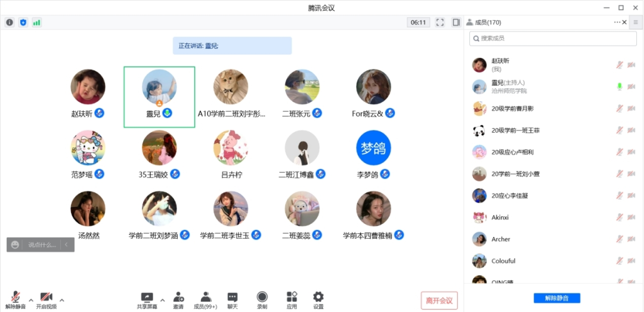This screenshot has height=312, width=644.
Task: Open the members panel three-dot more menu
Action: point(617,23)
